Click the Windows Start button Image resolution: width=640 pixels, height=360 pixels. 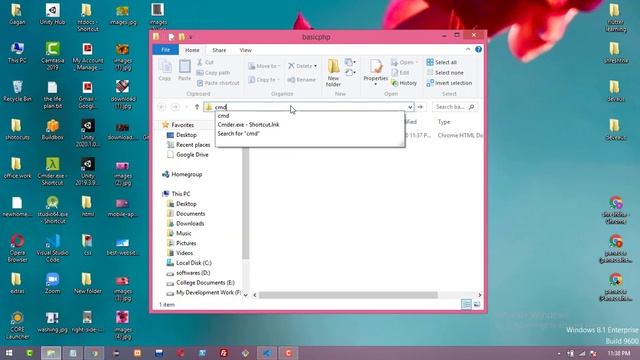9,353
